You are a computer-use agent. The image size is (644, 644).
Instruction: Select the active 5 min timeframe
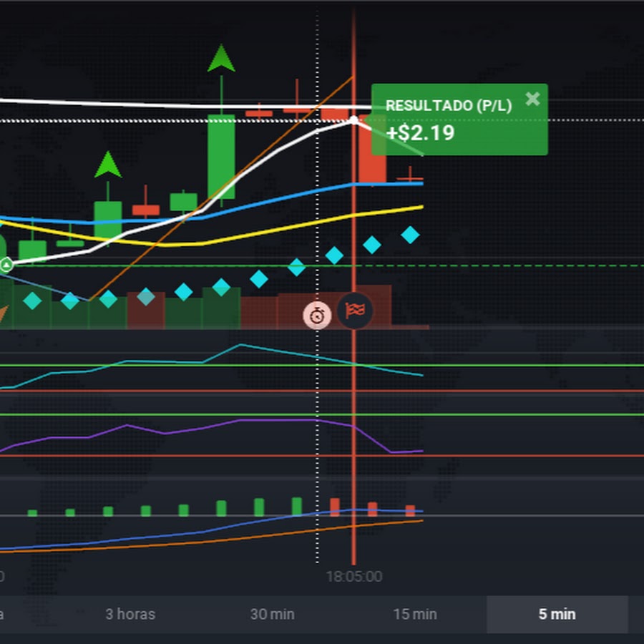pos(557,614)
